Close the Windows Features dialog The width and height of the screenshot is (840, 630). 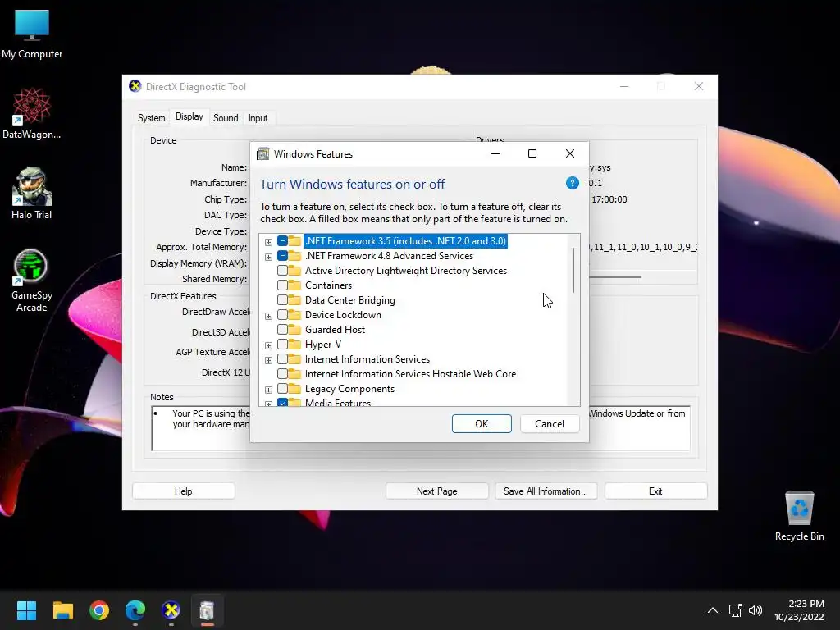[570, 153]
